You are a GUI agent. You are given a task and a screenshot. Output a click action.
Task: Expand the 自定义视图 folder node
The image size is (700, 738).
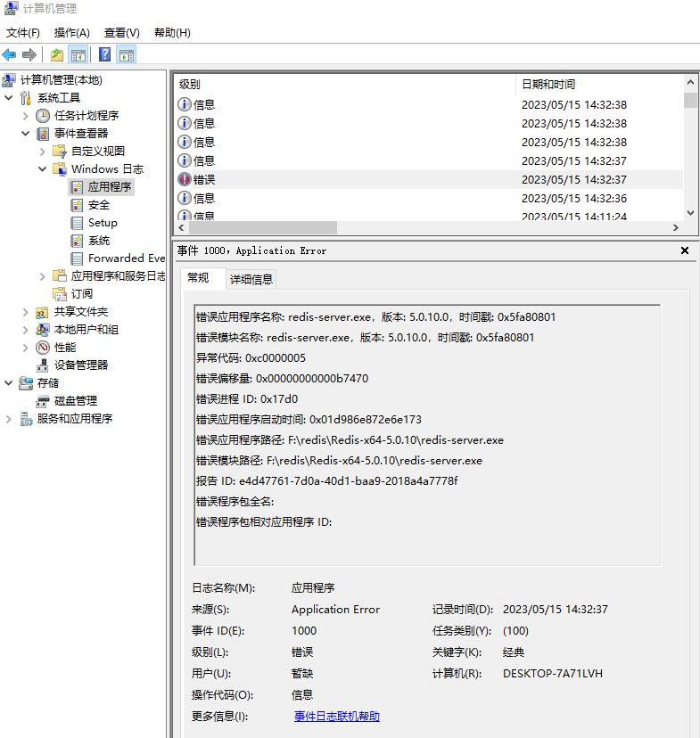coord(43,152)
